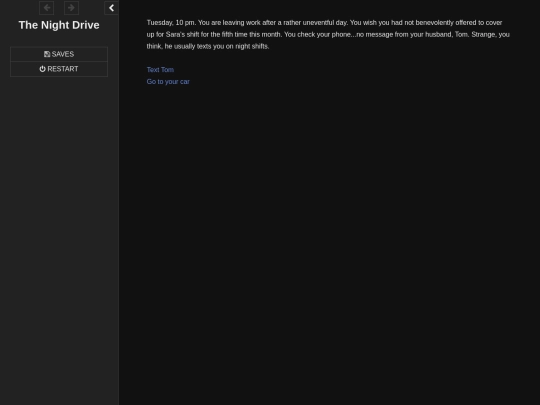Go forward in story history
Viewport: 540px width, 405px height.
[71, 8]
